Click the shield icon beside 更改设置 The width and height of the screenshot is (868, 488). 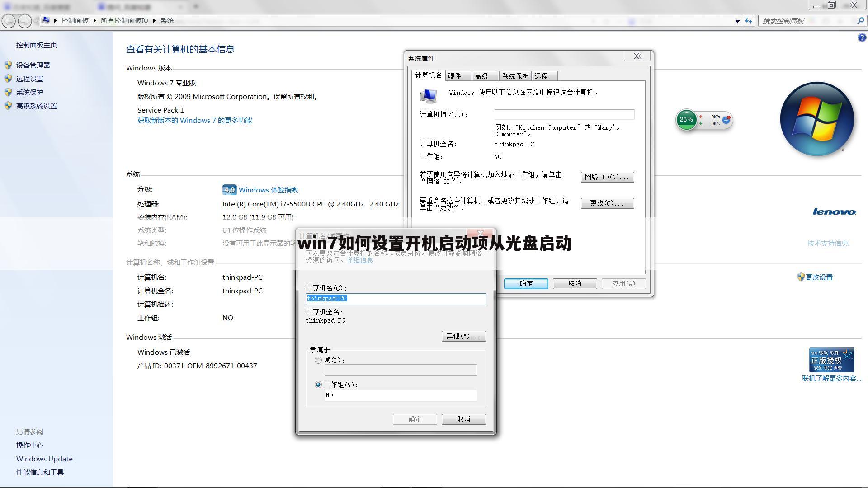(801, 277)
